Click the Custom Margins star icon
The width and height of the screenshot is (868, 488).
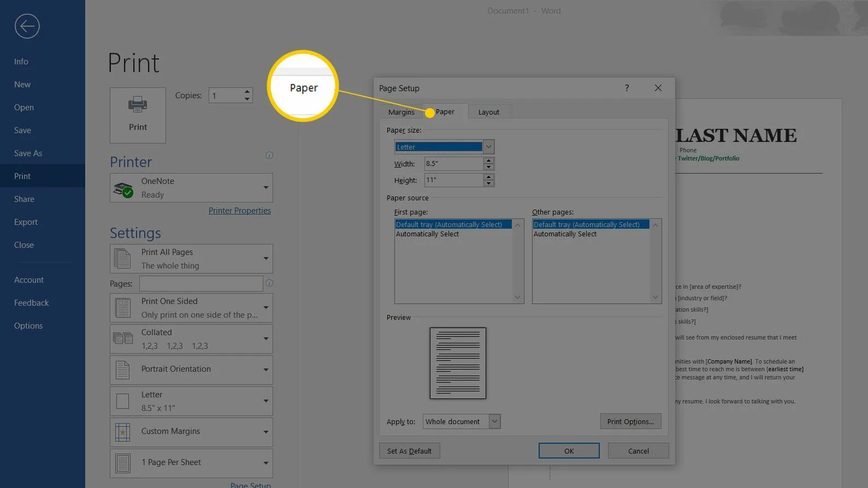[123, 432]
